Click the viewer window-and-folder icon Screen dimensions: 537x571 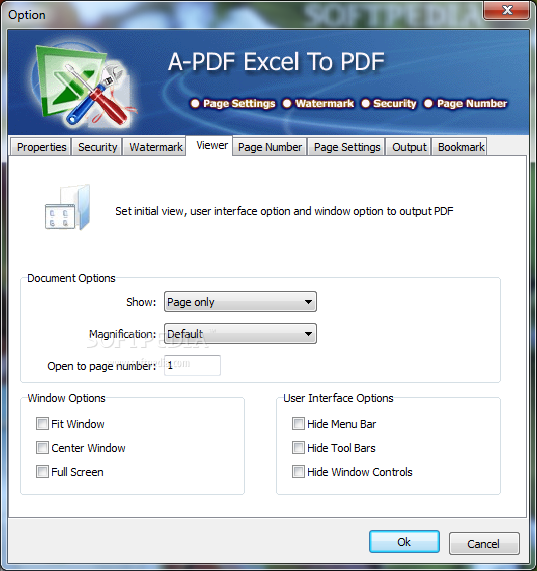coord(68,207)
